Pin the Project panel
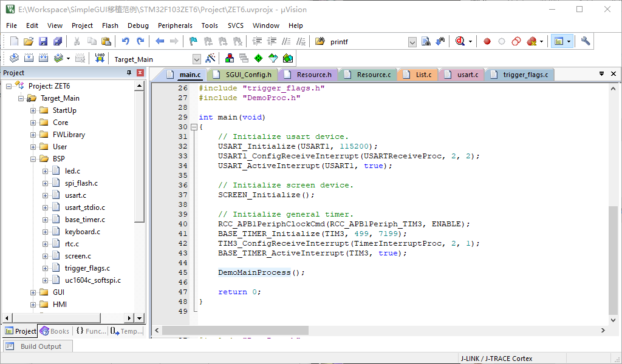 [129, 73]
